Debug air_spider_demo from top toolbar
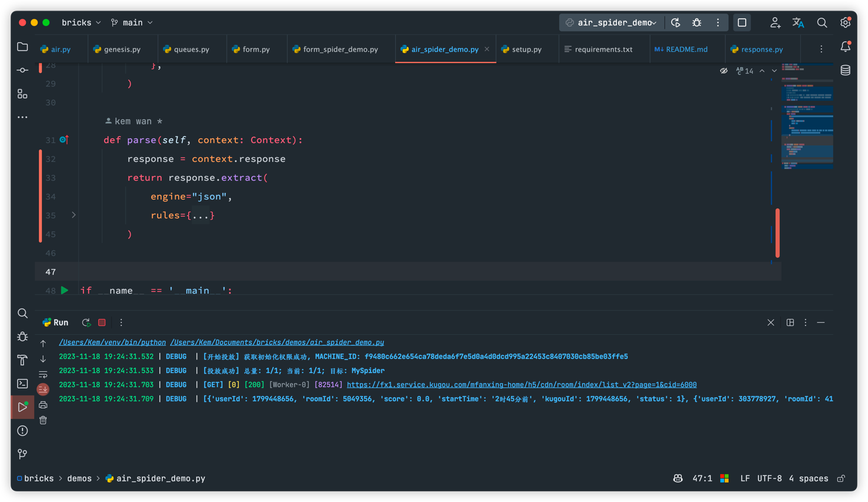The width and height of the screenshot is (868, 502). (x=697, y=22)
